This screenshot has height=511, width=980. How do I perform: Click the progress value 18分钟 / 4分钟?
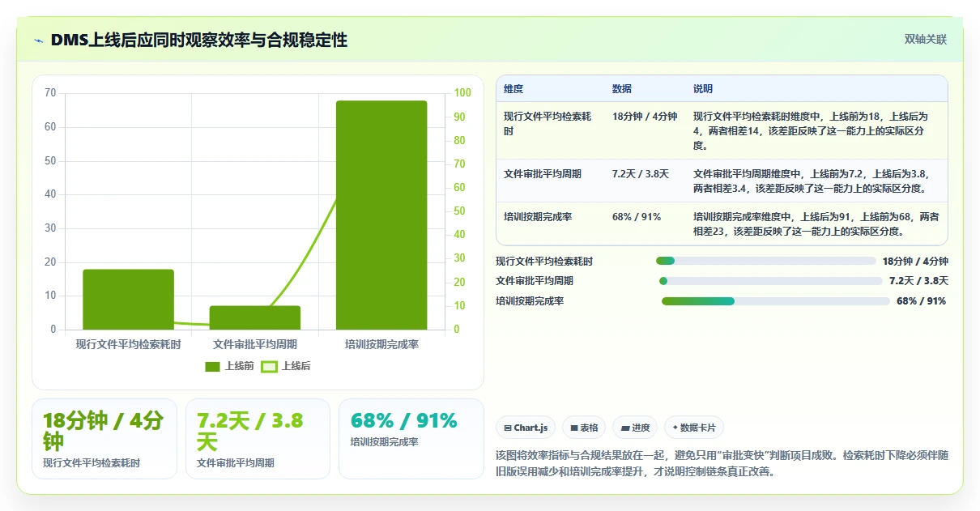[x=915, y=262]
